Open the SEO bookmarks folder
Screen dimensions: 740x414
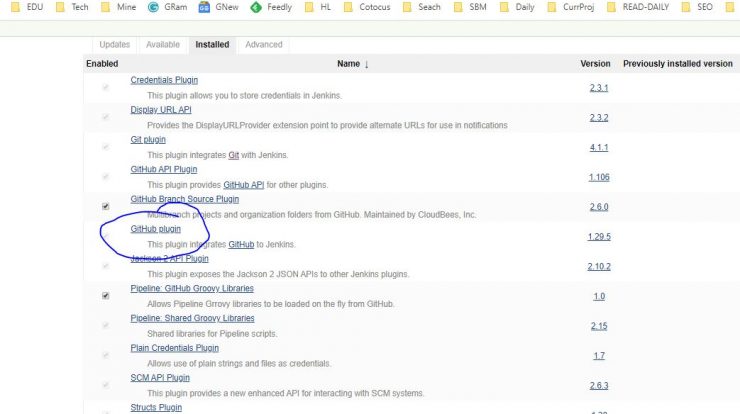coord(697,7)
